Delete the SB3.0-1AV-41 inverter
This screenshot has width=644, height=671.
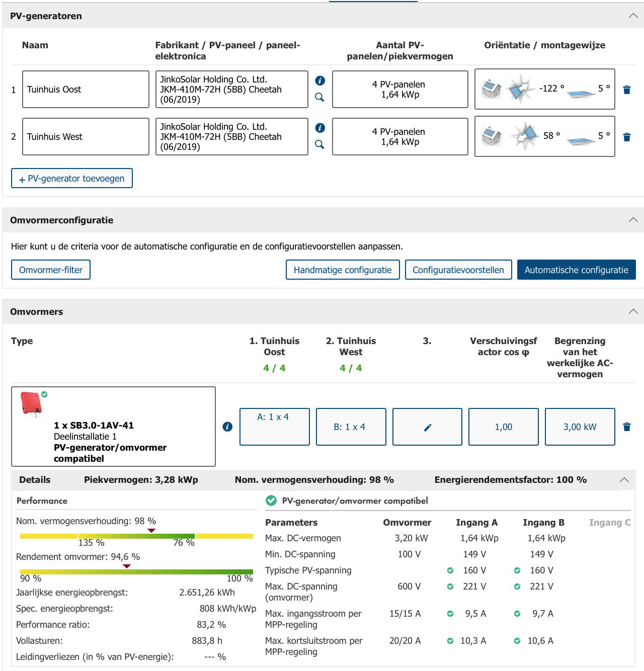pyautogui.click(x=627, y=427)
